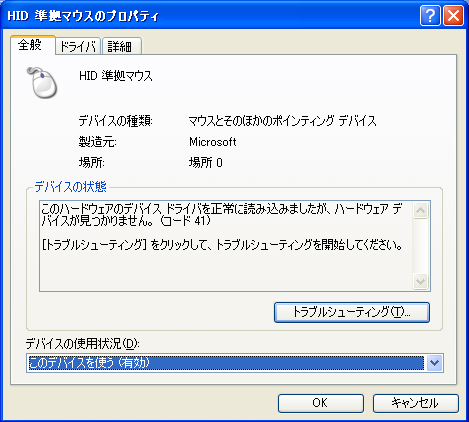Click the トラブルシューティング button

(352, 312)
